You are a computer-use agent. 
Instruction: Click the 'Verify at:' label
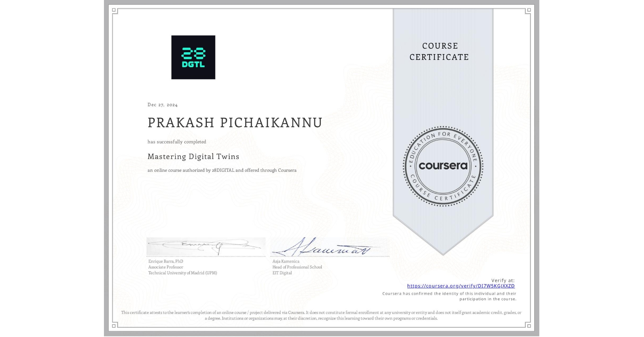(x=503, y=280)
